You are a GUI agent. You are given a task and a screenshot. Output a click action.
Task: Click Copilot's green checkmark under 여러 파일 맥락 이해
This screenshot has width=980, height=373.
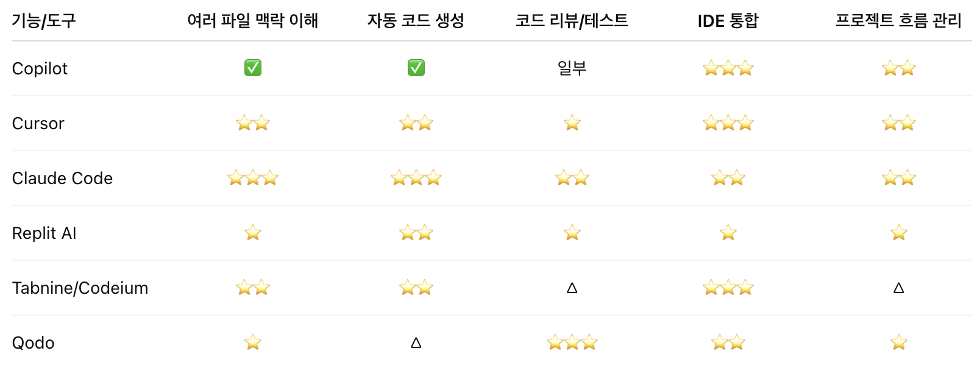[253, 68]
